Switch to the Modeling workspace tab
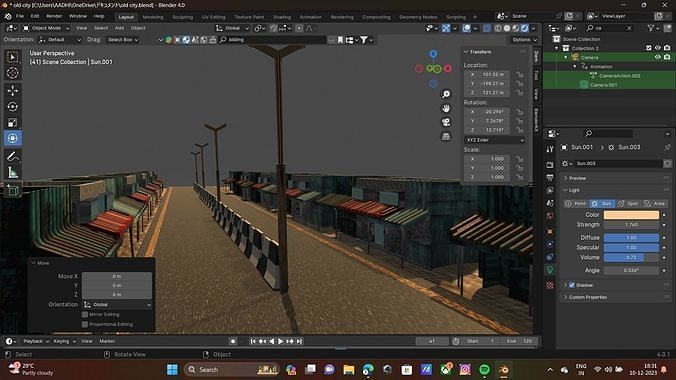The height and width of the screenshot is (380, 676). tap(153, 17)
